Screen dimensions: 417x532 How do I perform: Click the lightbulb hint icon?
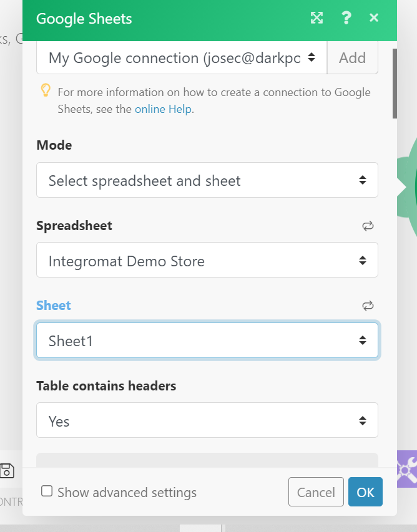pos(46,90)
